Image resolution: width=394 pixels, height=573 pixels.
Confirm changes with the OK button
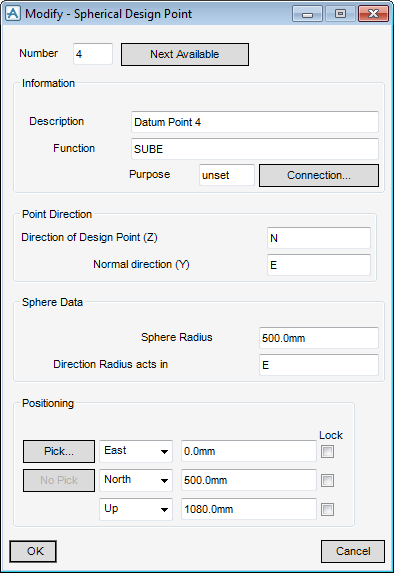33,551
